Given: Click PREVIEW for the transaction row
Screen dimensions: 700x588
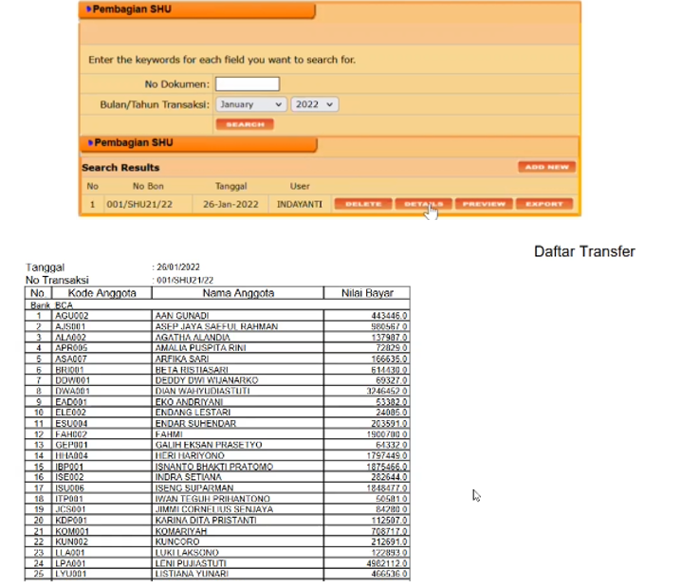Looking at the screenshot, I should [x=484, y=204].
